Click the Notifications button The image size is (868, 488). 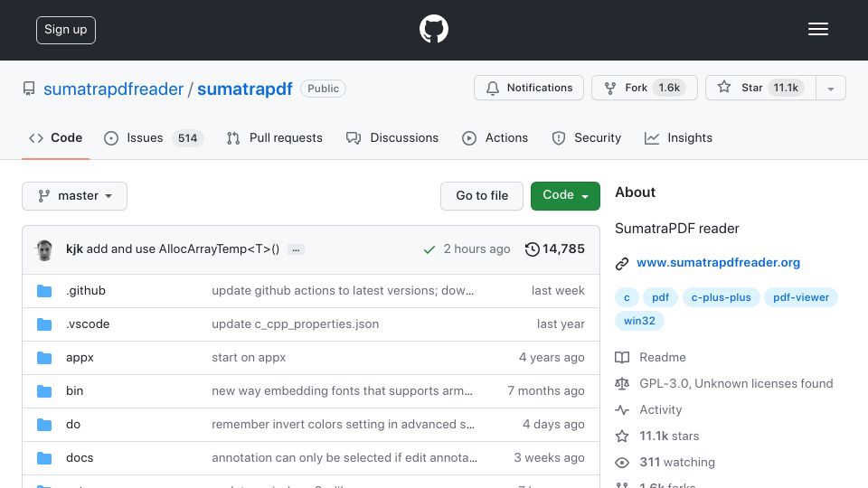click(529, 88)
